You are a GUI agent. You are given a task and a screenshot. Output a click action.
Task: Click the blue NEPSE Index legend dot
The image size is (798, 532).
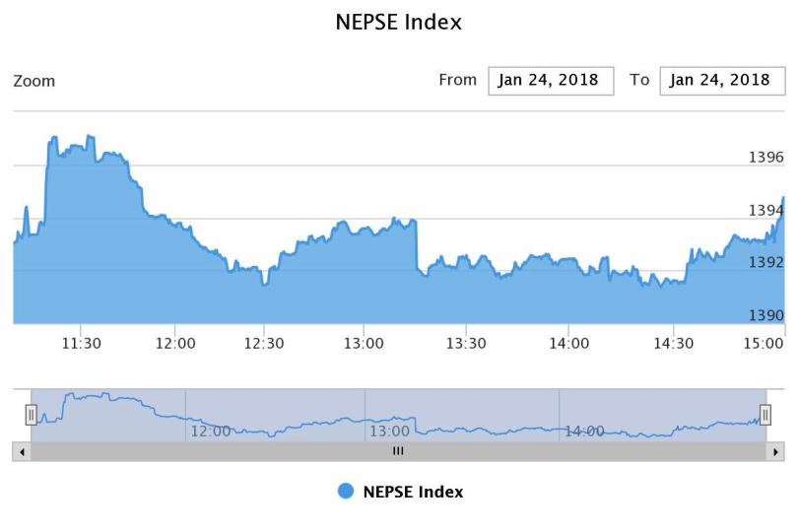[x=345, y=492]
